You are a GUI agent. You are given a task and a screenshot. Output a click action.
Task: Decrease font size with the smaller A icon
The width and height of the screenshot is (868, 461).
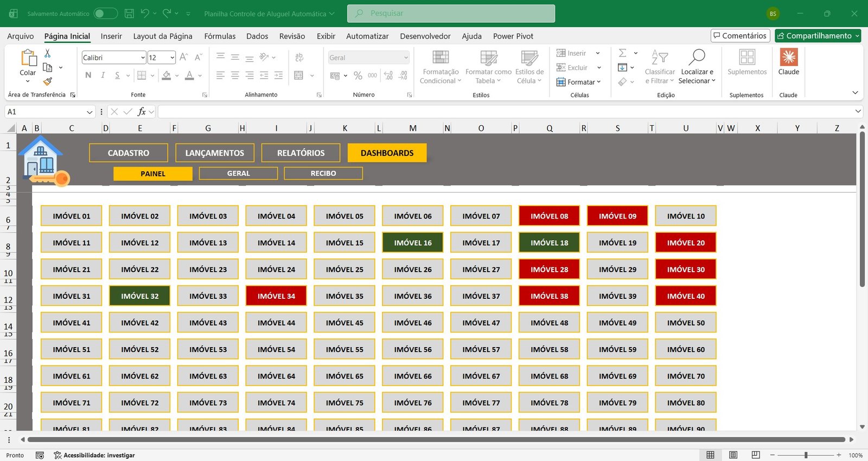click(198, 57)
